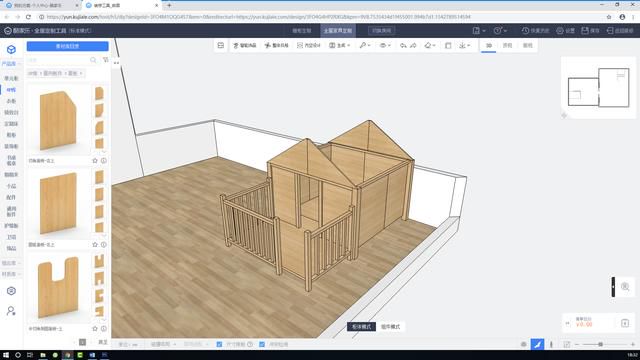Viewport: 640px width, 360px height.
Task: Expand the wrench tool dropdown in the toolbar
Action: (x=364, y=45)
